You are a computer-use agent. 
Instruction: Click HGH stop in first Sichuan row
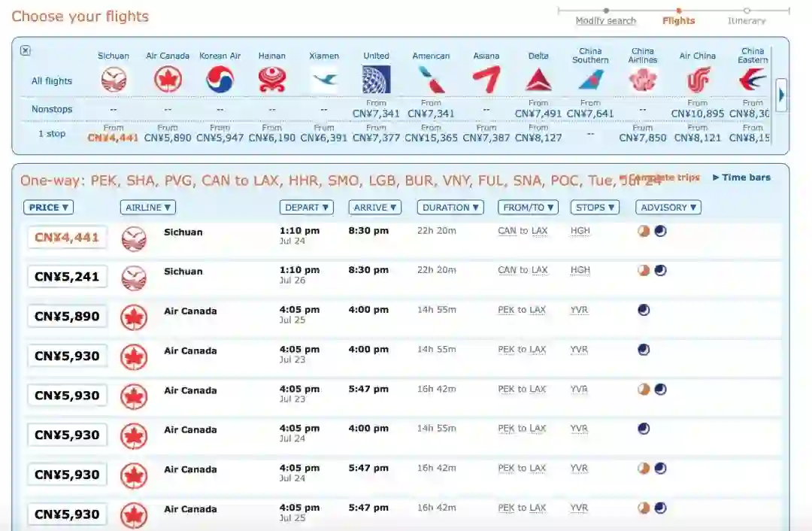click(580, 231)
